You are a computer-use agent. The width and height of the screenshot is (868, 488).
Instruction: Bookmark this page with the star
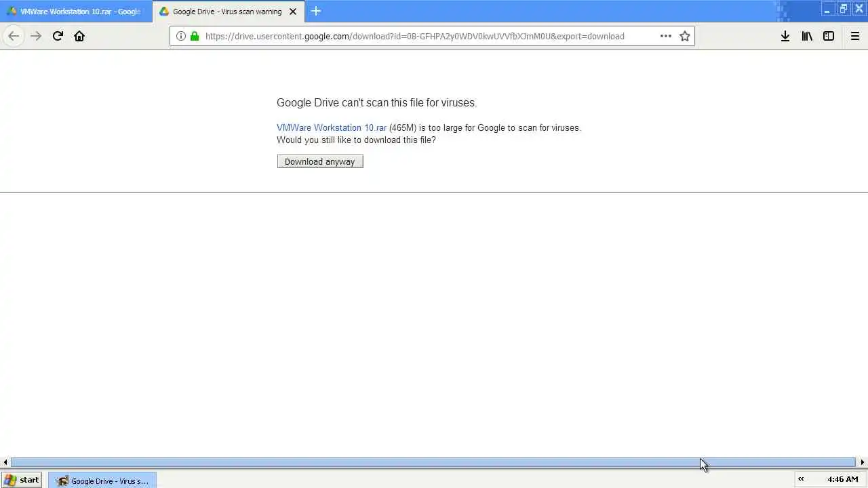click(685, 36)
